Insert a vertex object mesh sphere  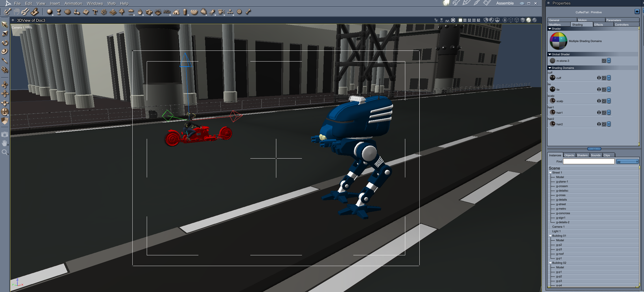[x=68, y=12]
